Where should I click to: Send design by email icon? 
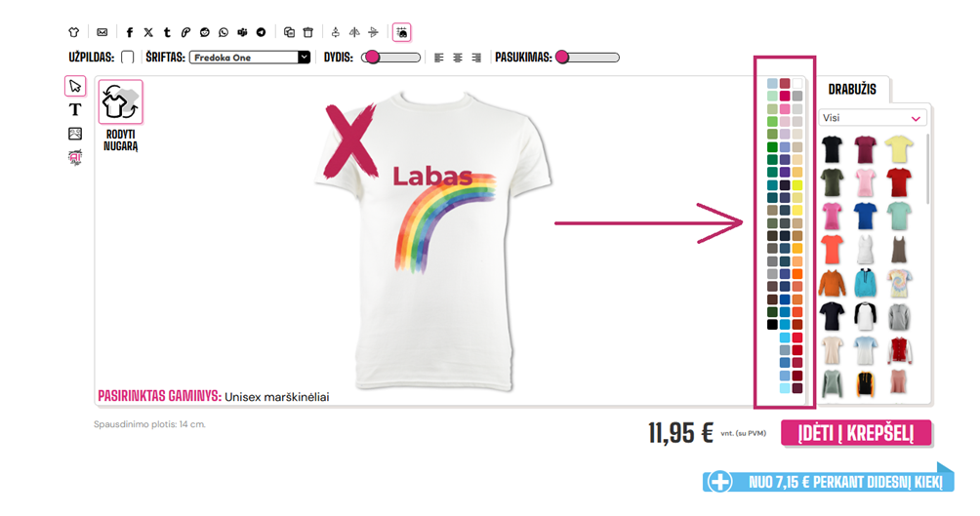[102, 32]
